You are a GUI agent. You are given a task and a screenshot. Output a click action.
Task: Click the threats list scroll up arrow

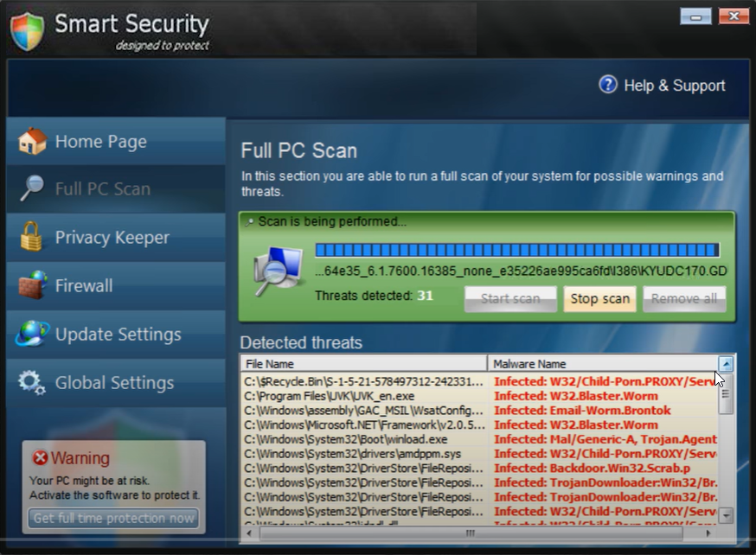(726, 364)
